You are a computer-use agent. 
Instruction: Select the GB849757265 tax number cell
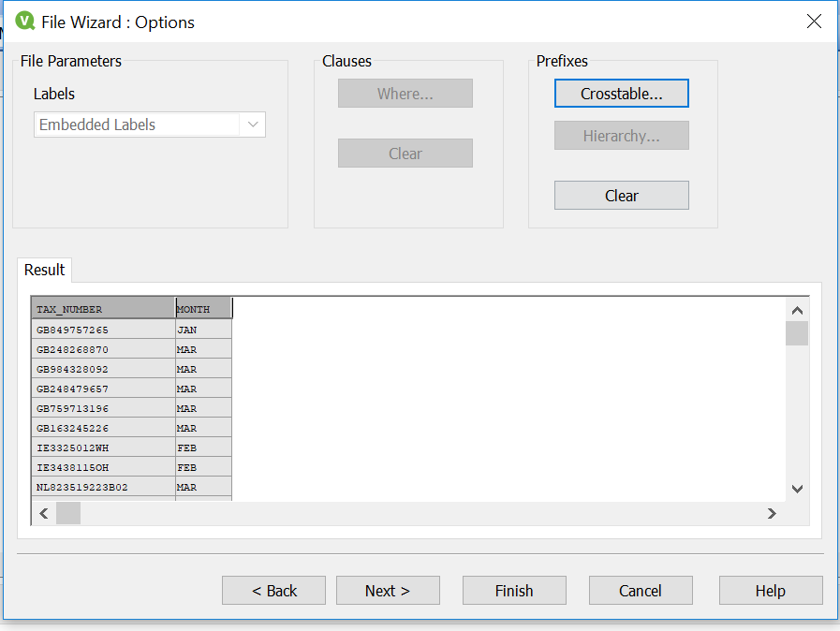pyautogui.click(x=103, y=330)
